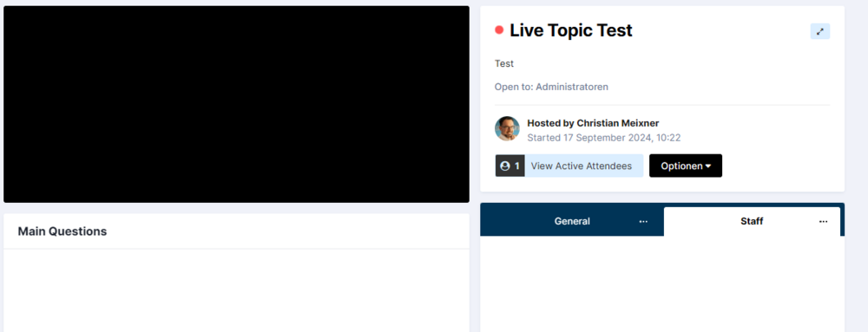Screen dimensions: 868x332
Task: Click the 'Started 17 September 2024, 10:22' text
Action: pos(604,138)
